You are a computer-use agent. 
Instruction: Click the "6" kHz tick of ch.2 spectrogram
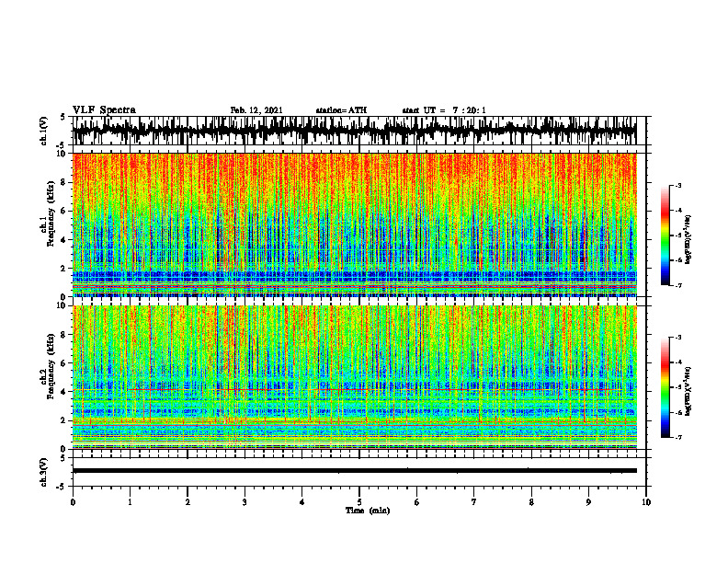tap(64, 362)
